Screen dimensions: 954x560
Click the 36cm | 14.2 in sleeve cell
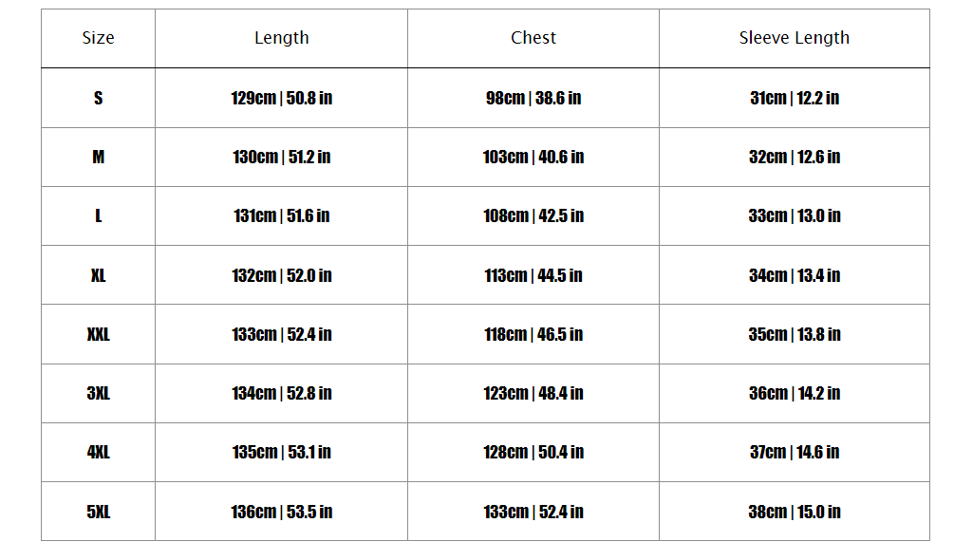point(795,393)
